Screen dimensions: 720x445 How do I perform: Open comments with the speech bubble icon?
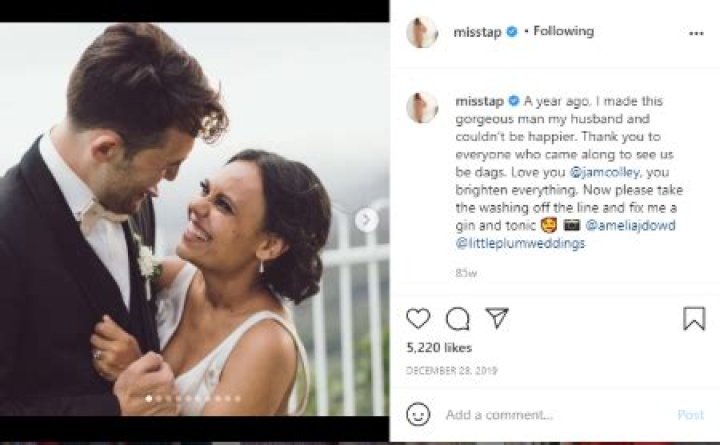(x=458, y=319)
